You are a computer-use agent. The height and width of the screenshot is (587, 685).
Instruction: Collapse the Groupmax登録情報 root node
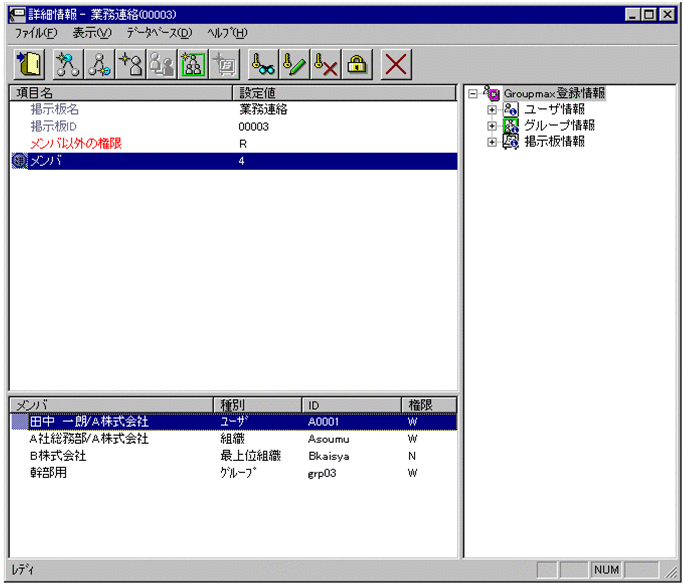pos(474,94)
